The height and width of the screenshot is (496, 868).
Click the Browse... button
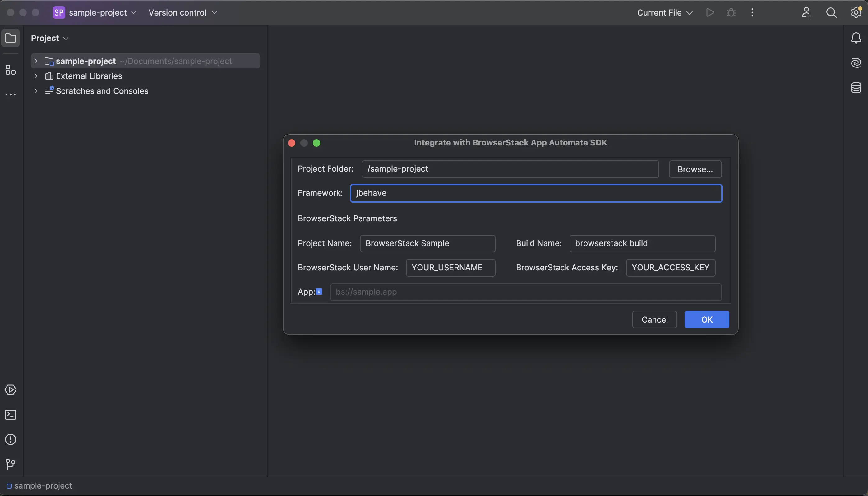click(695, 169)
